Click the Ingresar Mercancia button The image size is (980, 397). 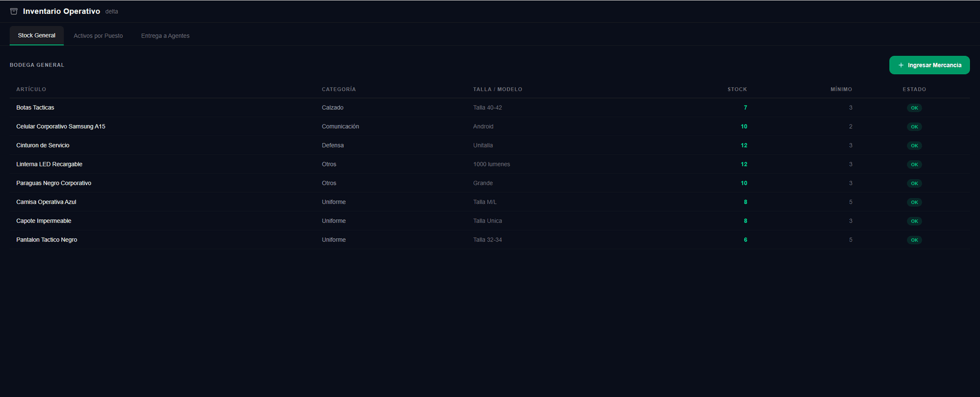coord(929,65)
